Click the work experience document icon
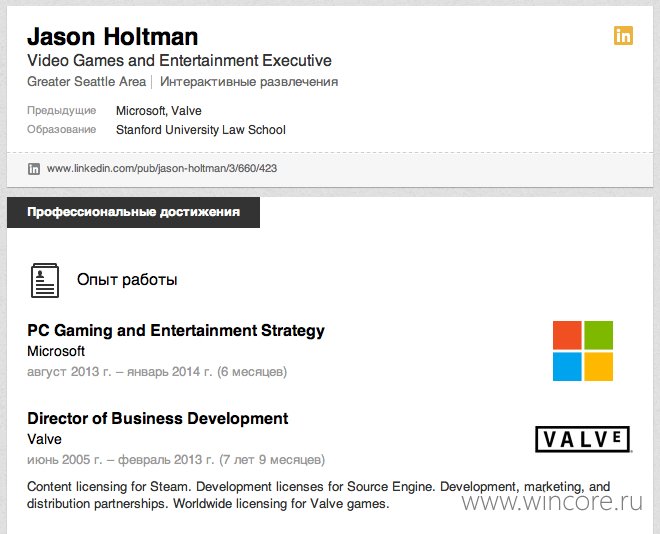 pyautogui.click(x=45, y=280)
